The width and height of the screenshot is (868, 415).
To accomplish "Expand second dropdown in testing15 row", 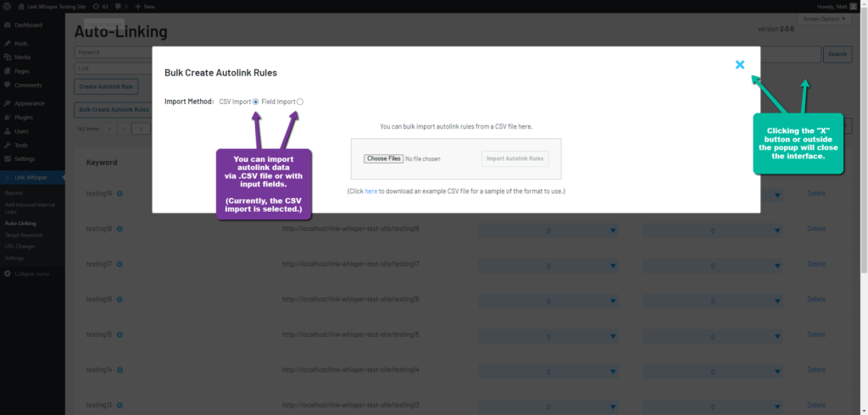I will pyautogui.click(x=712, y=336).
